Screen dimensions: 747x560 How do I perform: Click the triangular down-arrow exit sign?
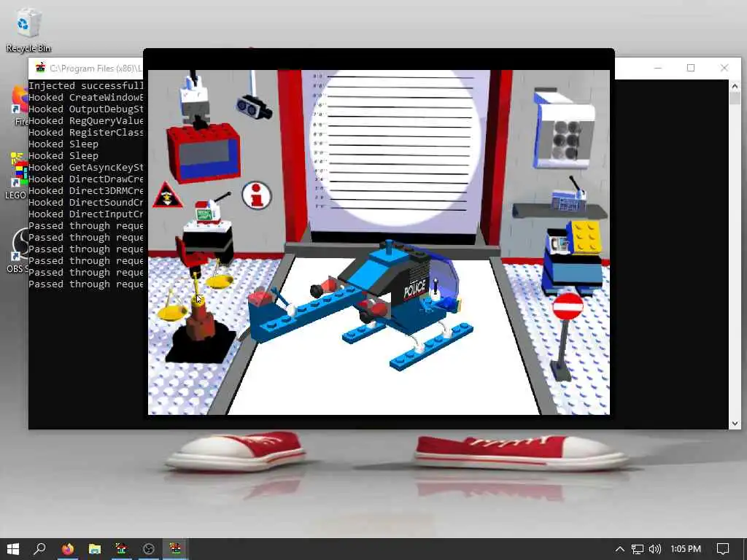pos(167,195)
